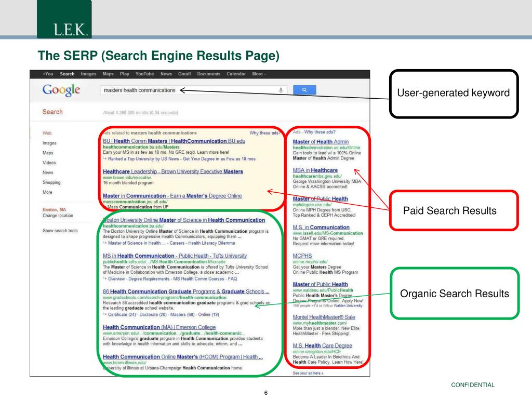Open Gmail in the top bar

(184, 74)
